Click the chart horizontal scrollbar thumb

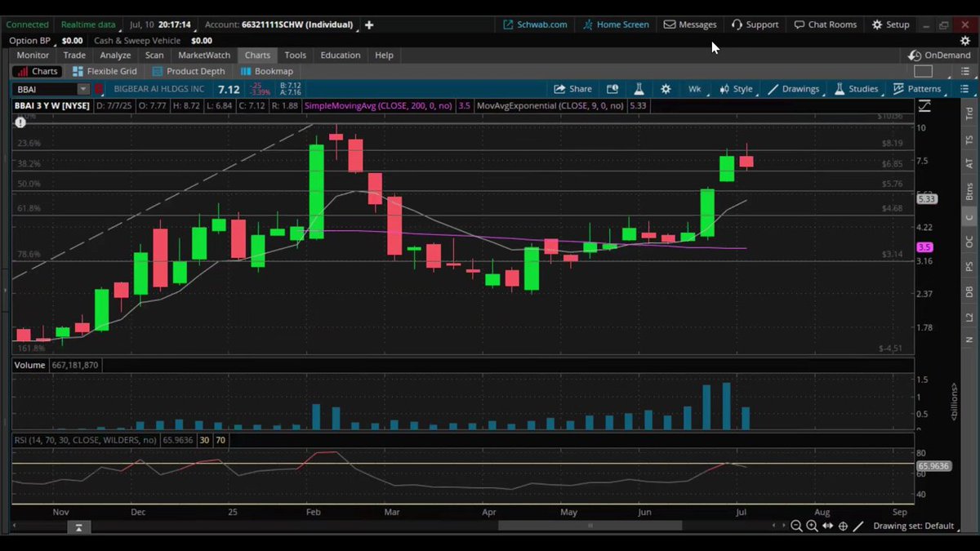590,527
